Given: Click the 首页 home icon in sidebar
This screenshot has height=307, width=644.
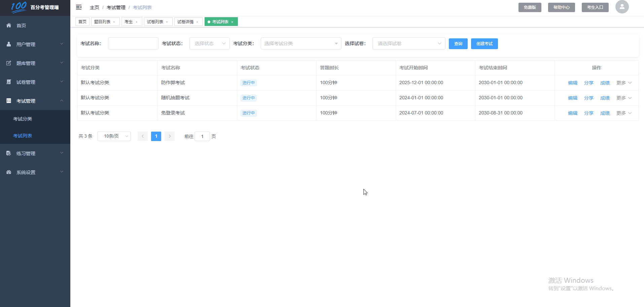Looking at the screenshot, I should coord(9,26).
